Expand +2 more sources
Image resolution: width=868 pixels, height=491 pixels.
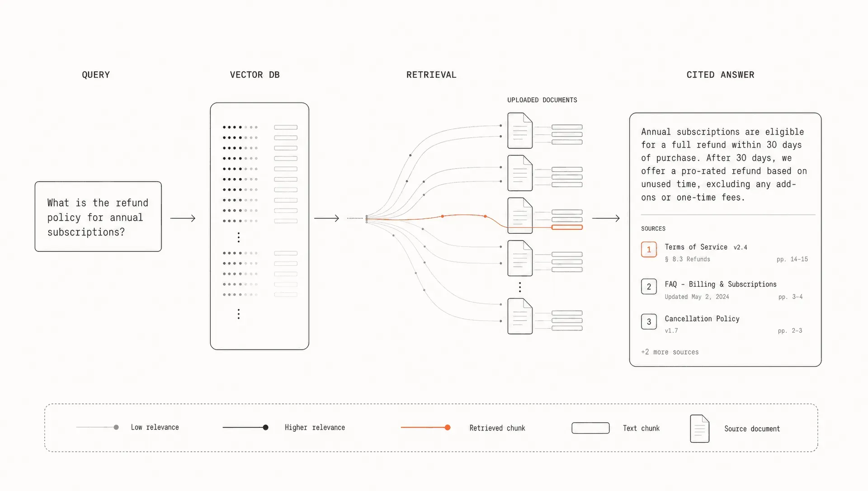coord(670,352)
